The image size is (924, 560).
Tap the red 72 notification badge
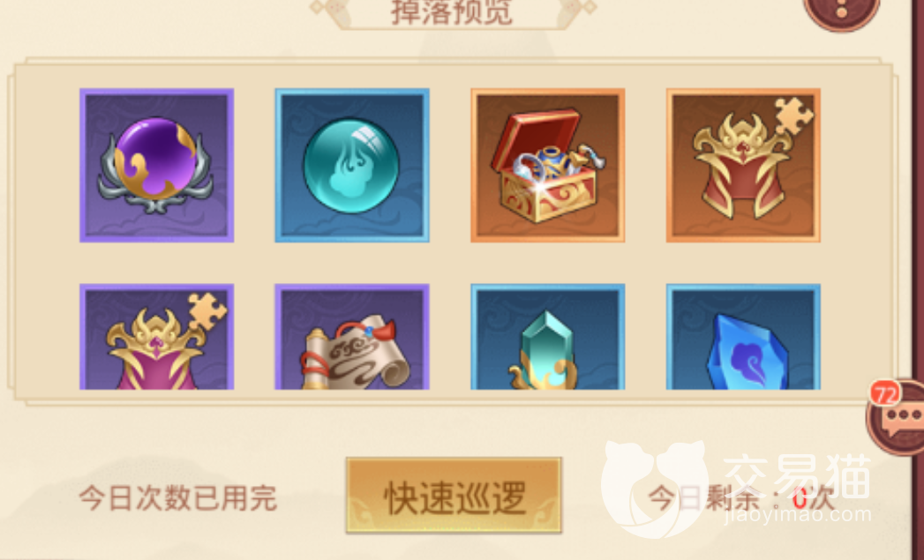click(884, 393)
